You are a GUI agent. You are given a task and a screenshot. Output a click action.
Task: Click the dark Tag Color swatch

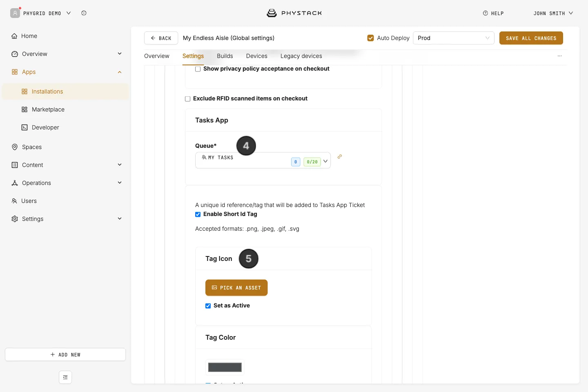click(225, 367)
